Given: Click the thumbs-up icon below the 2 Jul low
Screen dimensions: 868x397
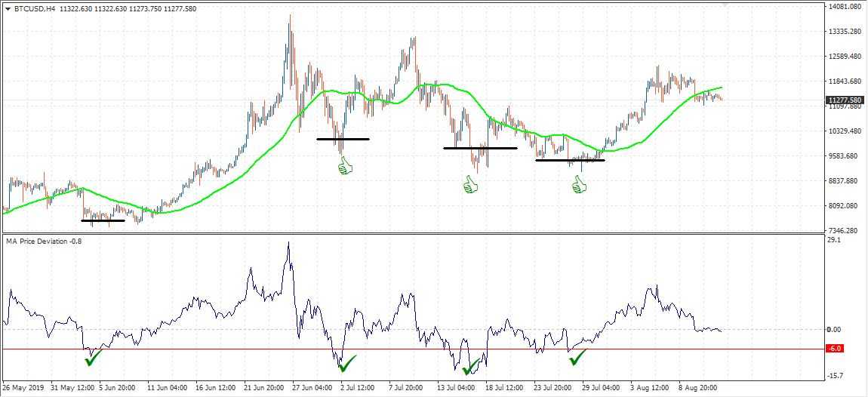Looking at the screenshot, I should [x=345, y=165].
